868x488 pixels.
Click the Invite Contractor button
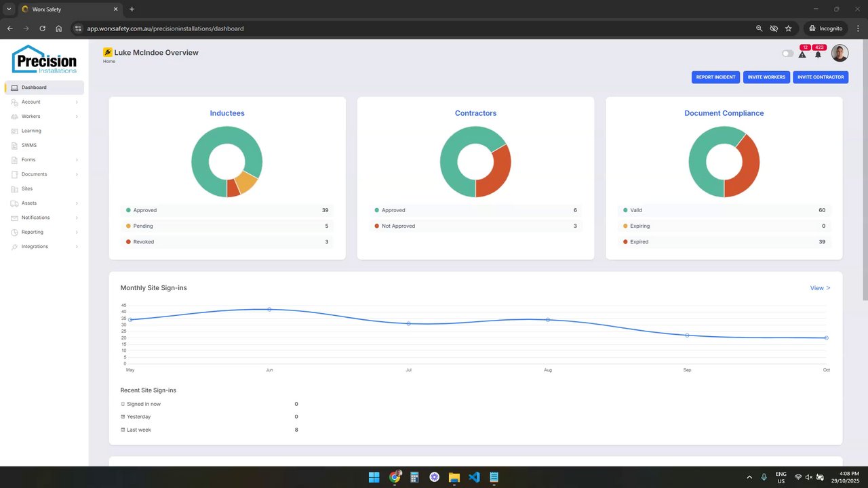click(x=821, y=77)
